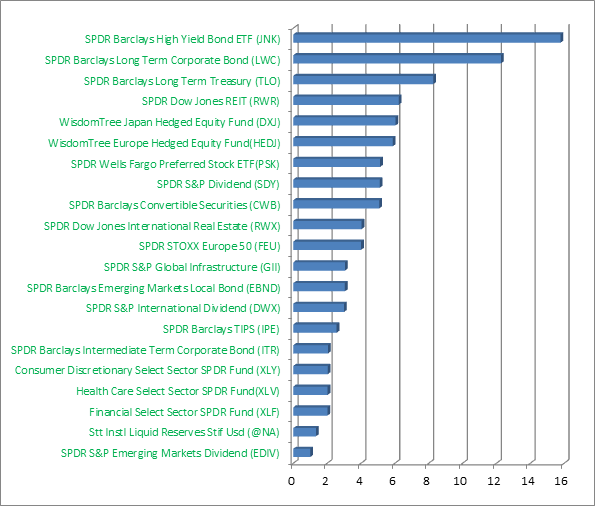Select the blue bar for EBND
The width and height of the screenshot is (595, 506).
(320, 286)
